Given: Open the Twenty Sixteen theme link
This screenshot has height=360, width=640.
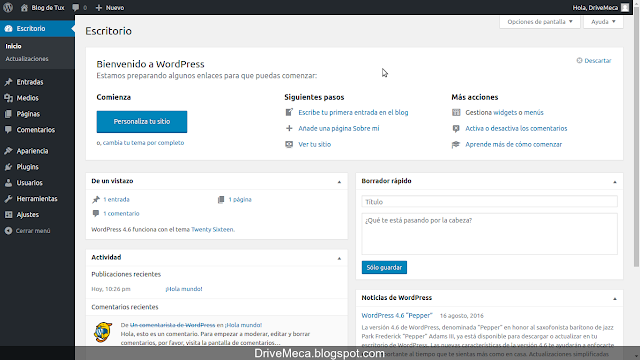Looking at the screenshot, I should click(212, 229).
